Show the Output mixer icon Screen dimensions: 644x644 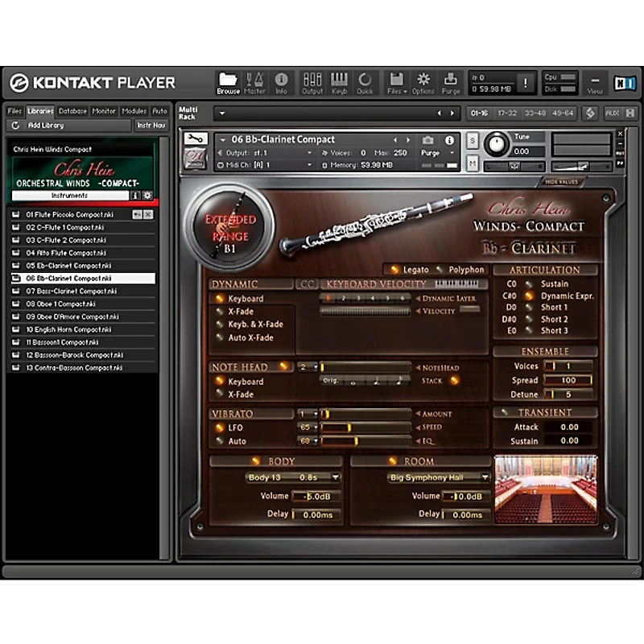312,83
